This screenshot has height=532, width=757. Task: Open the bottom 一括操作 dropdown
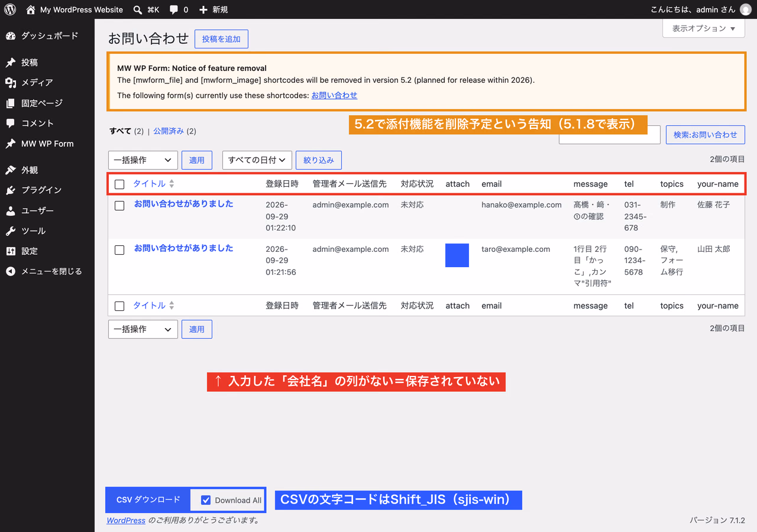coord(143,329)
